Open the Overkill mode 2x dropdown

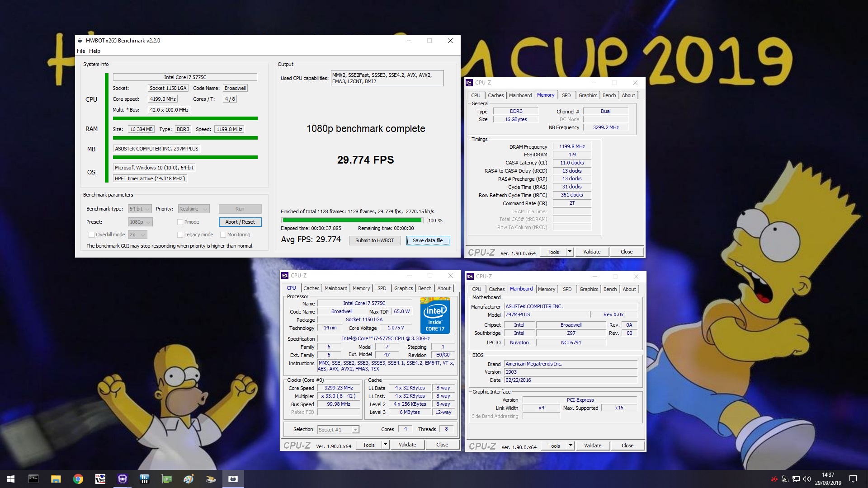pyautogui.click(x=137, y=235)
